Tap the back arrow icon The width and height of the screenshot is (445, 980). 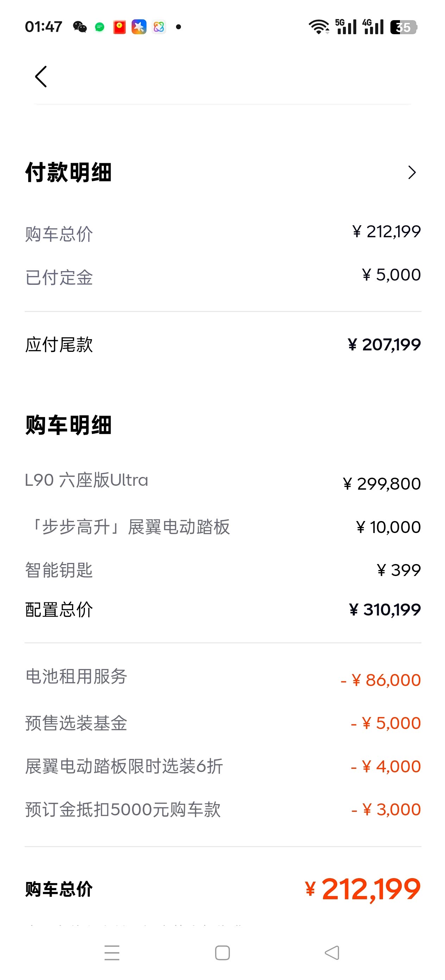pos(41,76)
